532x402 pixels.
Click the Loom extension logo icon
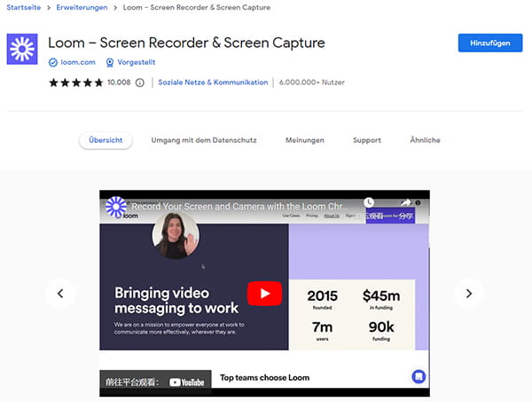pos(22,49)
